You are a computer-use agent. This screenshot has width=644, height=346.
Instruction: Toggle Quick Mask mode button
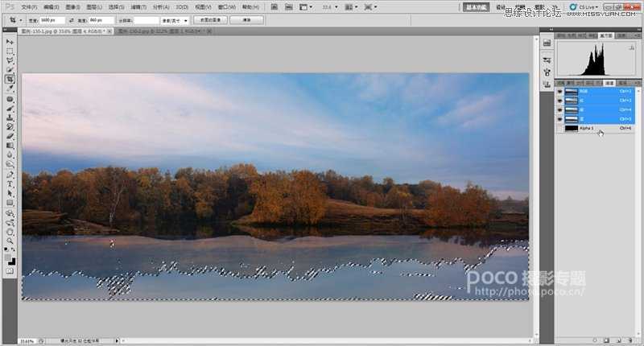10,271
